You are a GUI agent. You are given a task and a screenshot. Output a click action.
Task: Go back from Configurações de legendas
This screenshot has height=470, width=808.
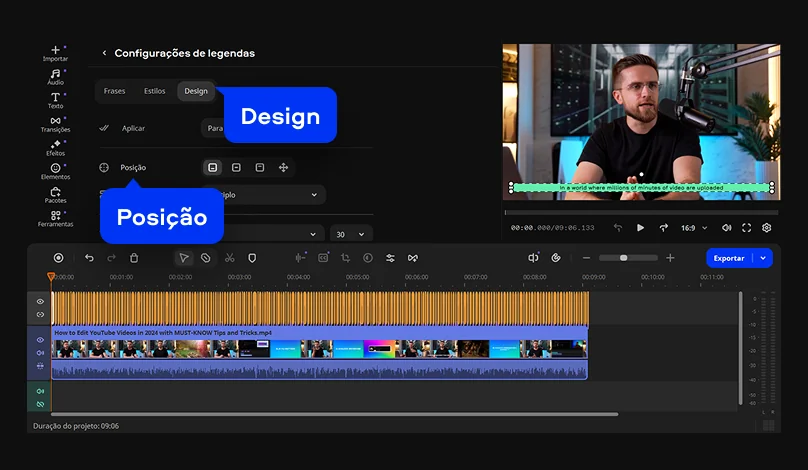pos(104,53)
